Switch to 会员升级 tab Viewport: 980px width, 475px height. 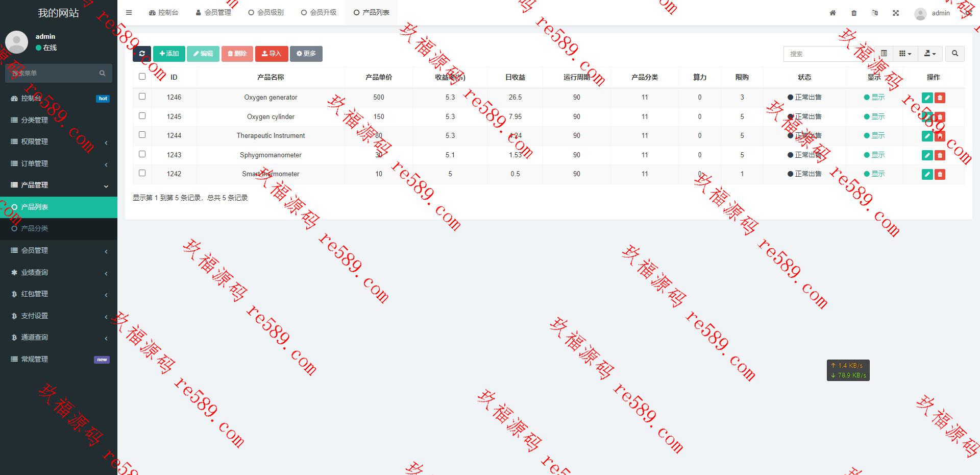[x=318, y=13]
